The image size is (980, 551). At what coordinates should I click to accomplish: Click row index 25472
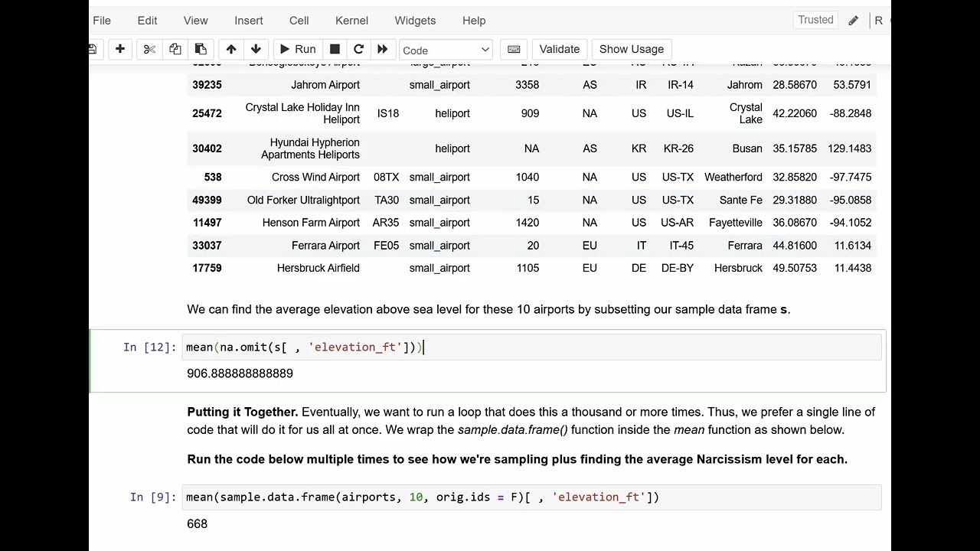point(207,113)
